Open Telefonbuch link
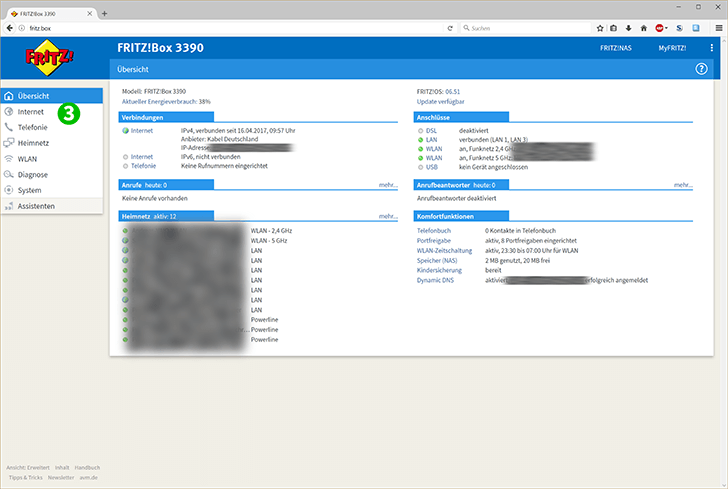Viewport: 728px width, 489px height. point(434,230)
